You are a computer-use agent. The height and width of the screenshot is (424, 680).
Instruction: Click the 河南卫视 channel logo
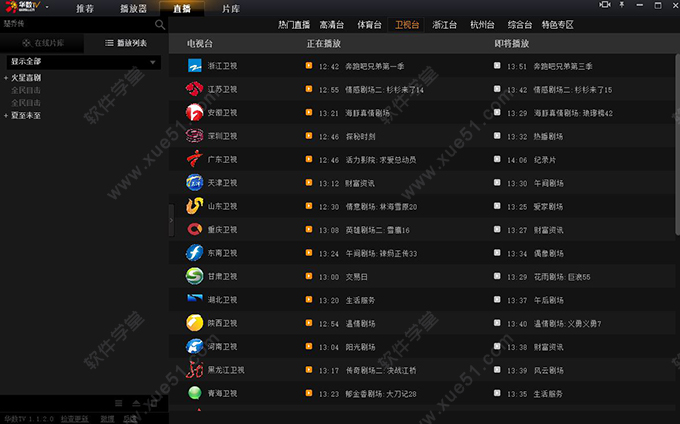pos(194,346)
